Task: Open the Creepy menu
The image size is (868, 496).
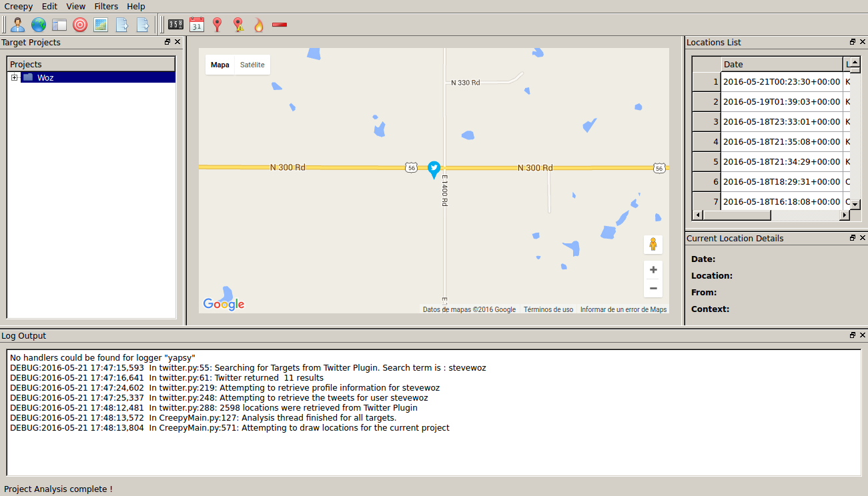Action: 19,6
